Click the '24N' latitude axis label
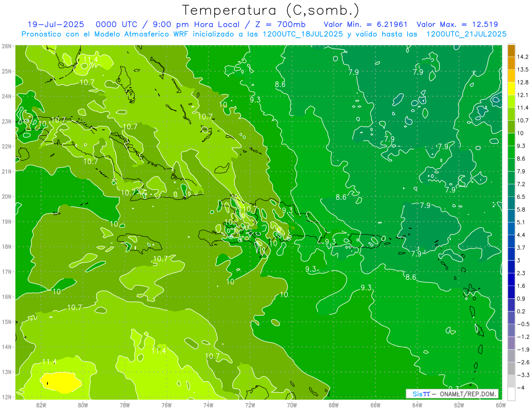532x411 pixels. (7, 96)
